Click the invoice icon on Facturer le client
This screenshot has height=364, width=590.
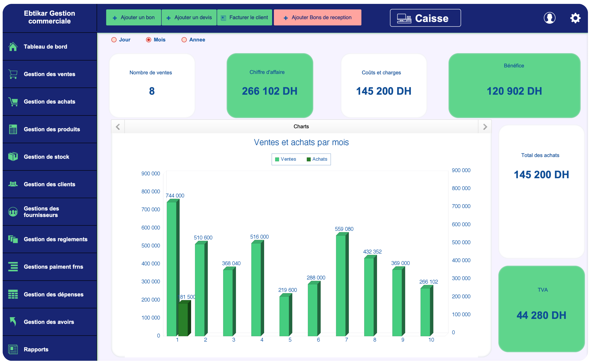pos(223,18)
